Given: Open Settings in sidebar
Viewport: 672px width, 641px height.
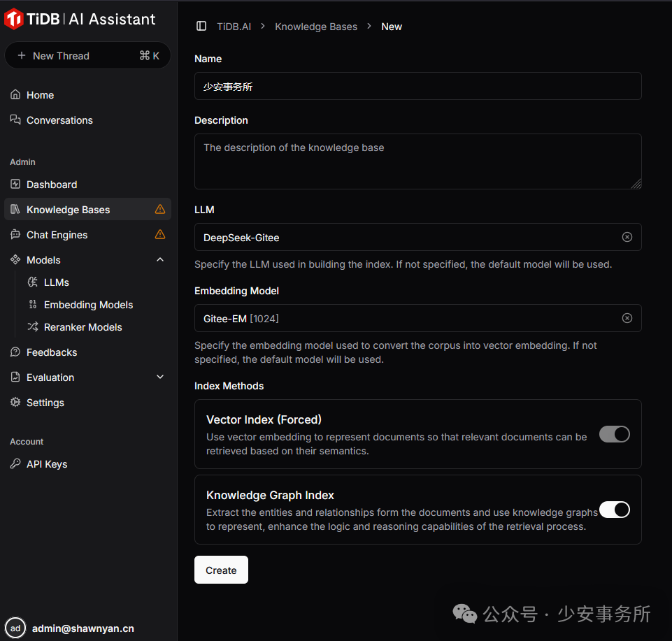Looking at the screenshot, I should 87,403.
